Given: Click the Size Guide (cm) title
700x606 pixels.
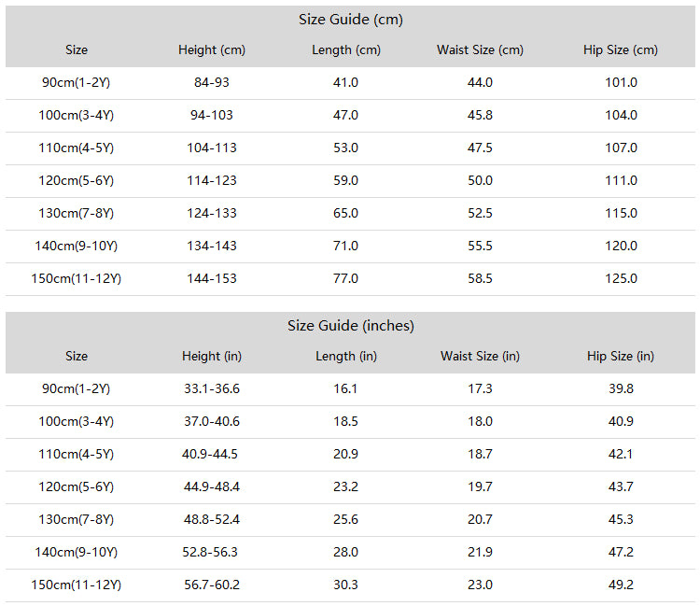Looking at the screenshot, I should pyautogui.click(x=350, y=20).
